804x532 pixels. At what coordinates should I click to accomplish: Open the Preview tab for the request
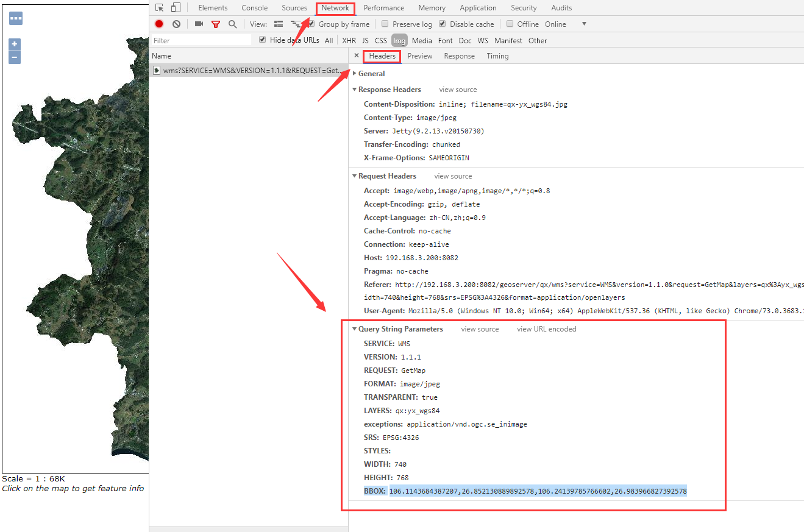click(420, 55)
